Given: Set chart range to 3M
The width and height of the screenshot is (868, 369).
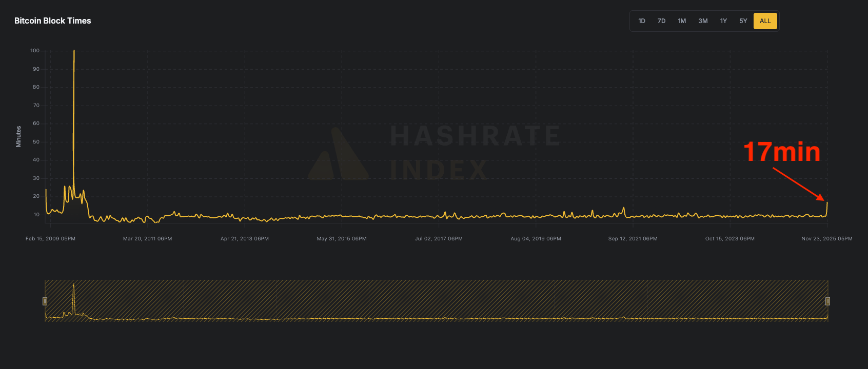Looking at the screenshot, I should tap(703, 21).
